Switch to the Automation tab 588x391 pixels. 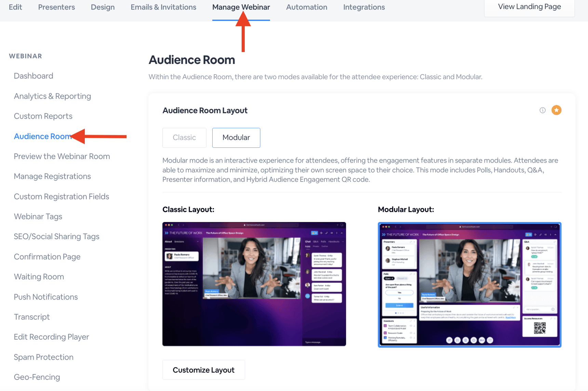tap(306, 7)
